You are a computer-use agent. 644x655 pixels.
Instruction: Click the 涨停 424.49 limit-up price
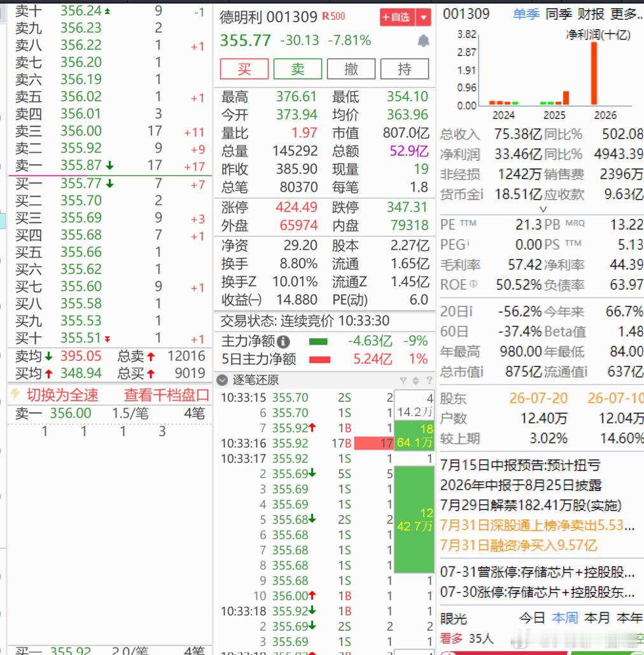[x=297, y=207]
